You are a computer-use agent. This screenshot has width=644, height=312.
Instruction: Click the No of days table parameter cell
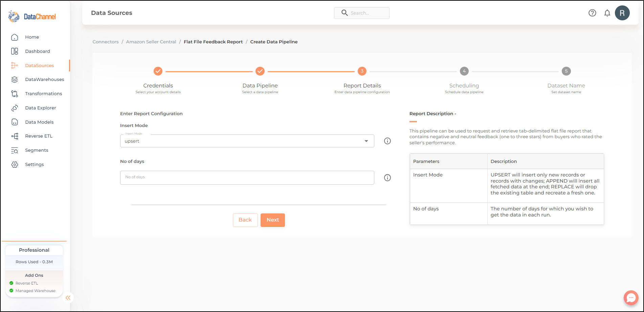448,213
